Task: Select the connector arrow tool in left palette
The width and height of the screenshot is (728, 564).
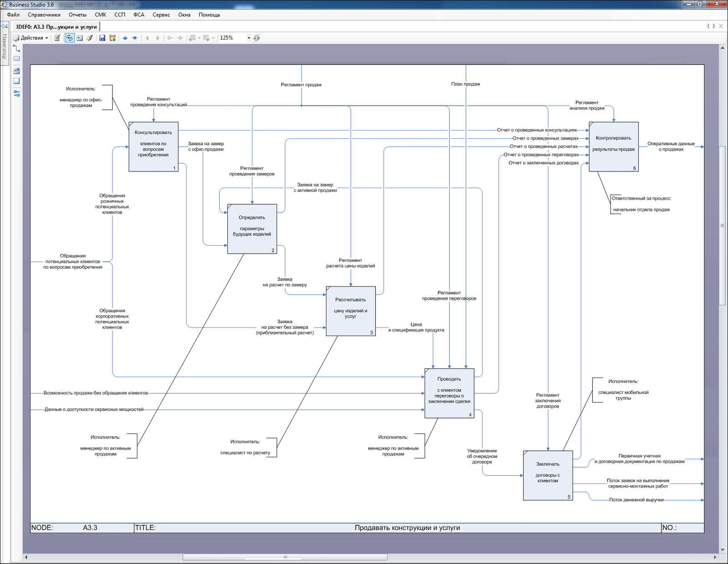Action: click(16, 48)
